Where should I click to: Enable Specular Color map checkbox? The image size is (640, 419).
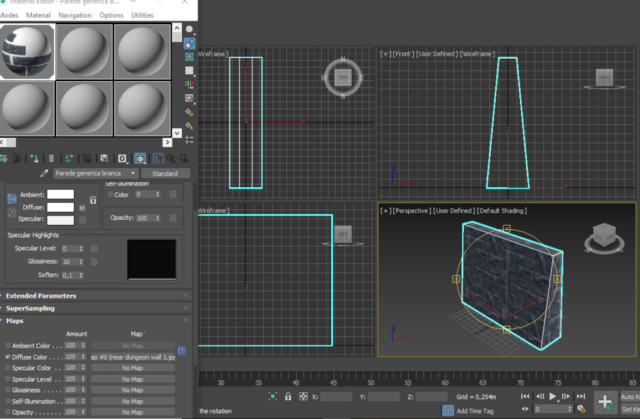click(x=8, y=368)
